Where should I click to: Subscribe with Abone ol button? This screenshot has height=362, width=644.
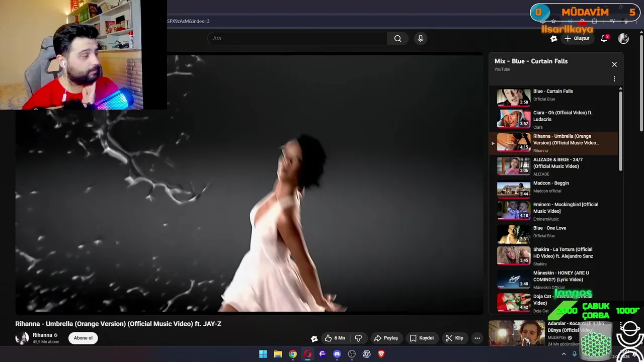click(x=83, y=338)
